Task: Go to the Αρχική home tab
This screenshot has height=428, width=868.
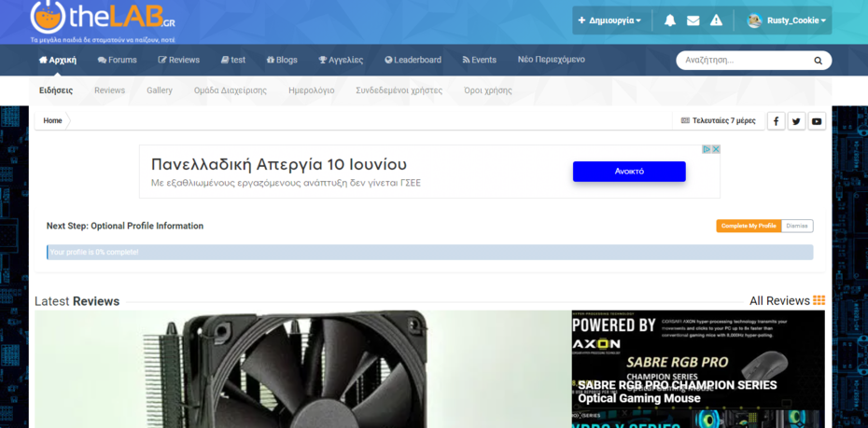Action: [x=58, y=60]
